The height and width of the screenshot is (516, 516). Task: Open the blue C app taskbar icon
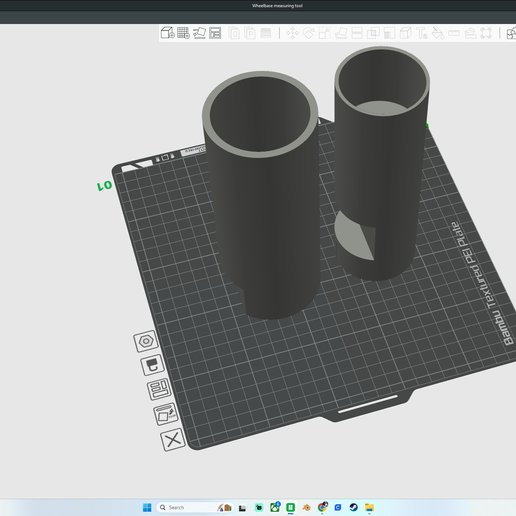click(x=338, y=507)
